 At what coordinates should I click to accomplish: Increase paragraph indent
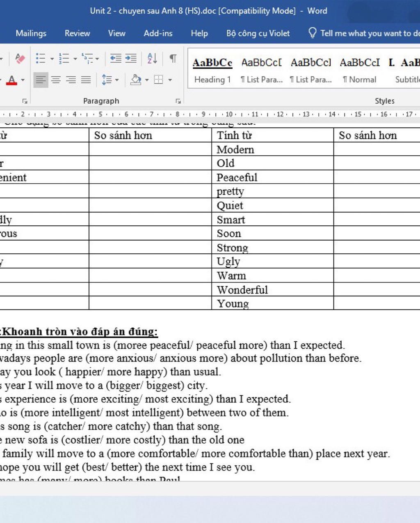131,59
